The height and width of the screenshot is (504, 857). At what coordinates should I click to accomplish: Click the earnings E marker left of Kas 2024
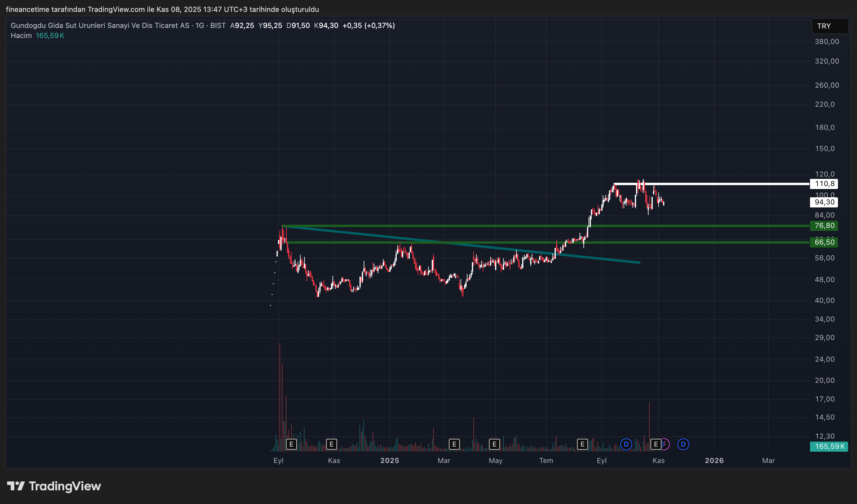331,444
